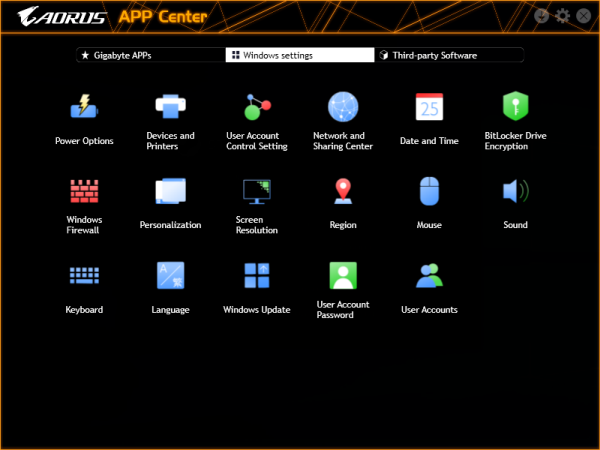
Task: Open the Sound speaker icon
Action: click(515, 191)
